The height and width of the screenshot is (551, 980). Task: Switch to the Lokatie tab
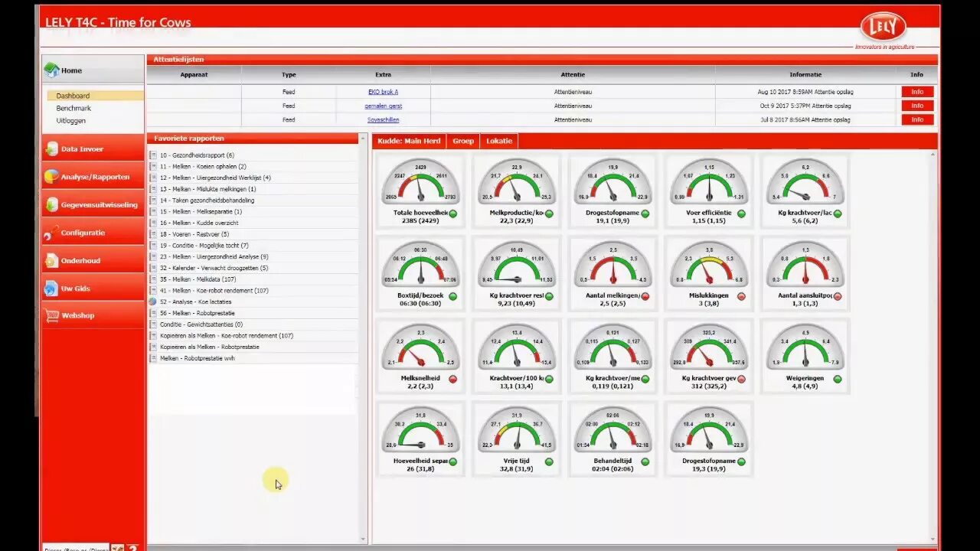pyautogui.click(x=499, y=141)
